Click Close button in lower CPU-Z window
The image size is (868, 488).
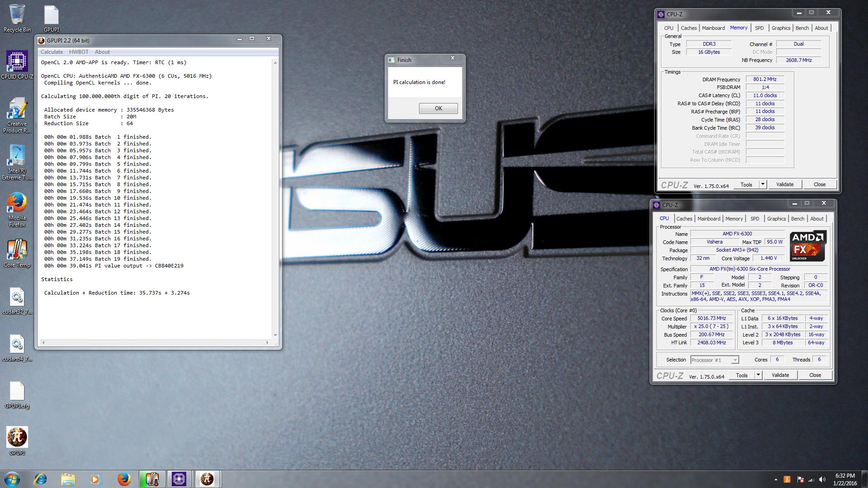pos(815,375)
